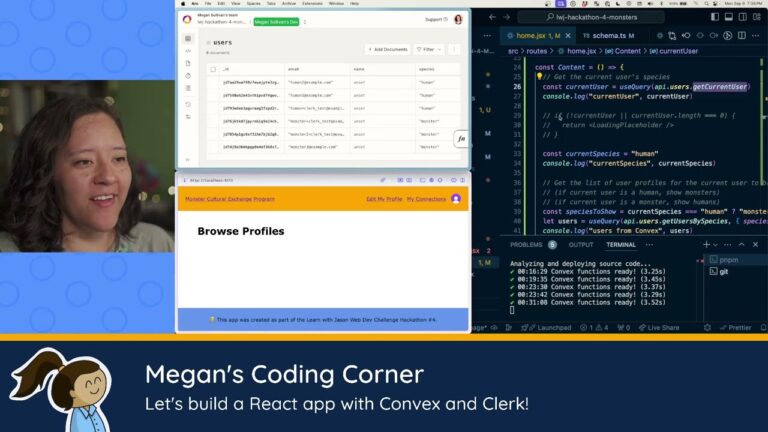Image resolution: width=768 pixels, height=432 pixels.
Task: Tick the select-all checkbox in users table header
Action: [212, 69]
